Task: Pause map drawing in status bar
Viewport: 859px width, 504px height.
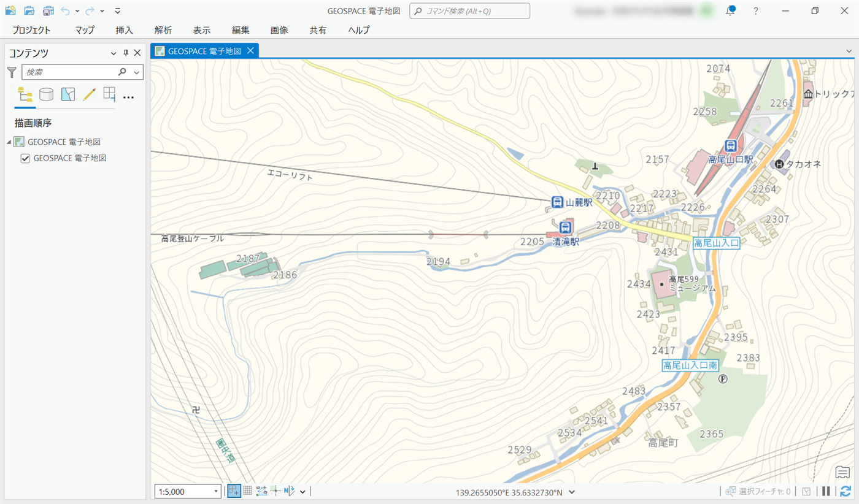Action: (x=826, y=491)
